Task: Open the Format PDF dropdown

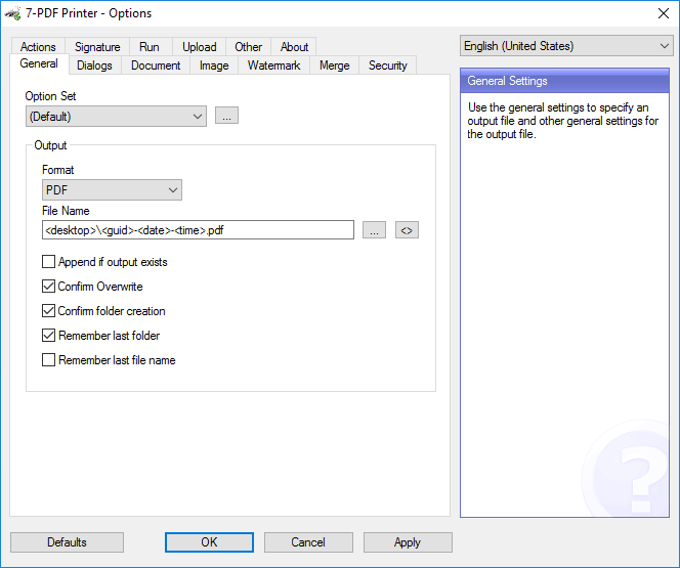Action: coord(112,190)
